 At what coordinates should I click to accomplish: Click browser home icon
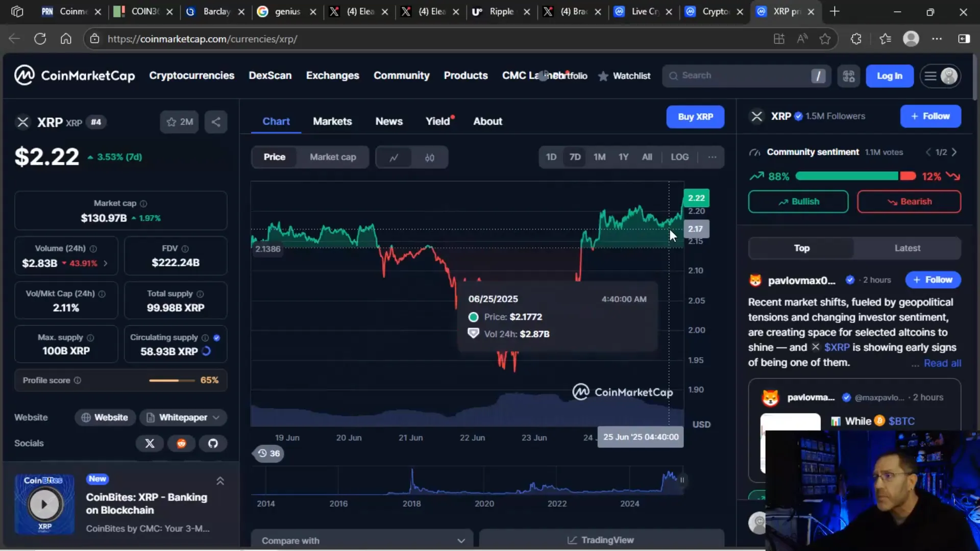tap(66, 39)
